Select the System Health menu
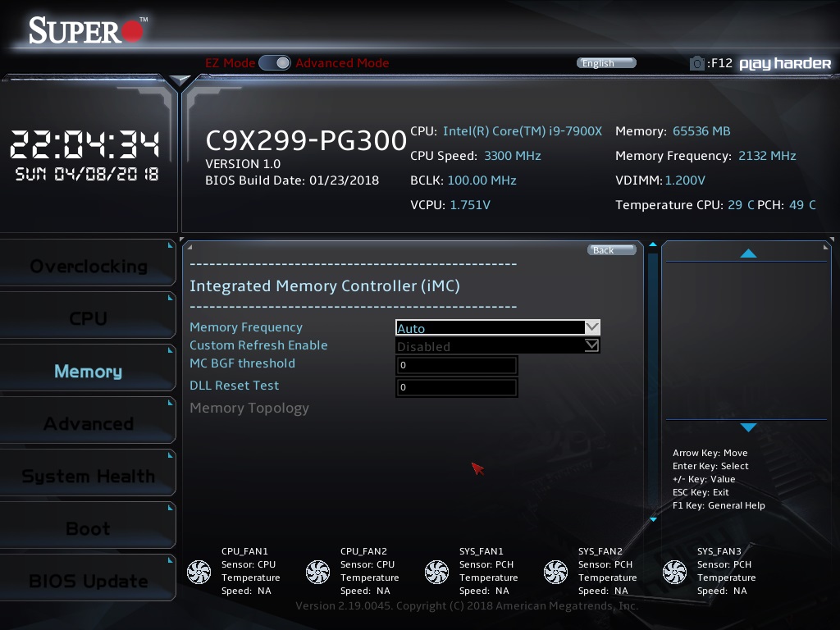The width and height of the screenshot is (840, 630). 88,476
